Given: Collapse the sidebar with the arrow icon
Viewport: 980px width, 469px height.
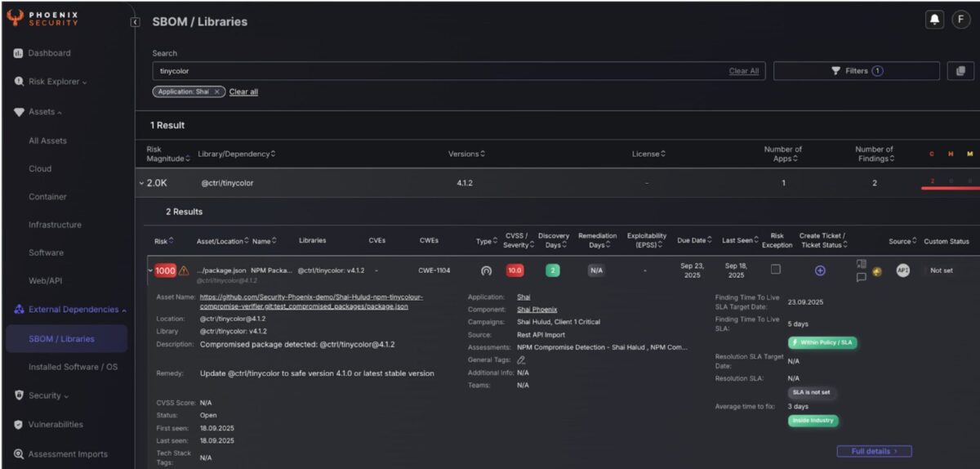Looking at the screenshot, I should pos(136,22).
